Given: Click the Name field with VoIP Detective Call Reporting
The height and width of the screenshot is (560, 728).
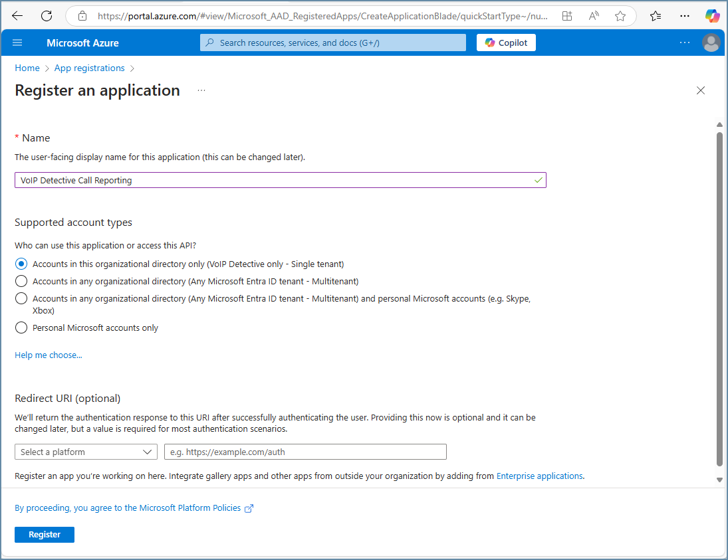Looking at the screenshot, I should [281, 180].
